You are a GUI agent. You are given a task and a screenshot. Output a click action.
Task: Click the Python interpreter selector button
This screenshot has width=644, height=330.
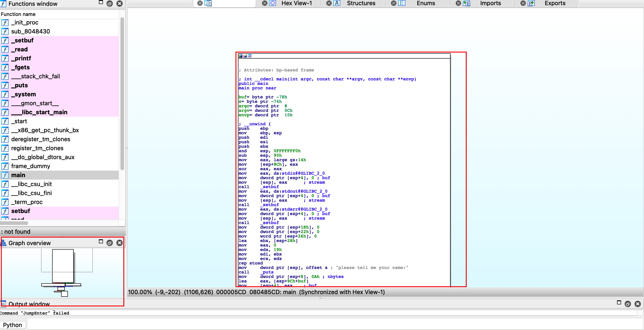coord(13,325)
